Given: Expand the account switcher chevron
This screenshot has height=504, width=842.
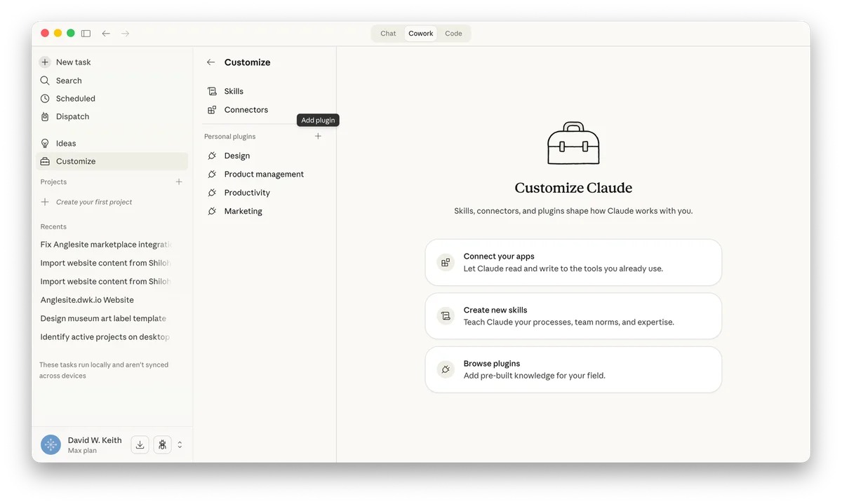Looking at the screenshot, I should 180,444.
